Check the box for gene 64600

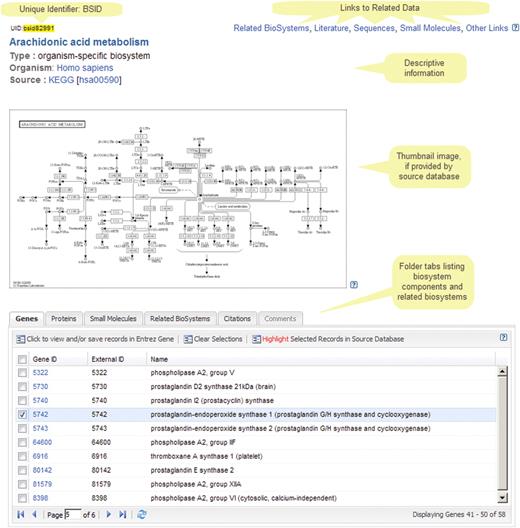tap(22, 442)
